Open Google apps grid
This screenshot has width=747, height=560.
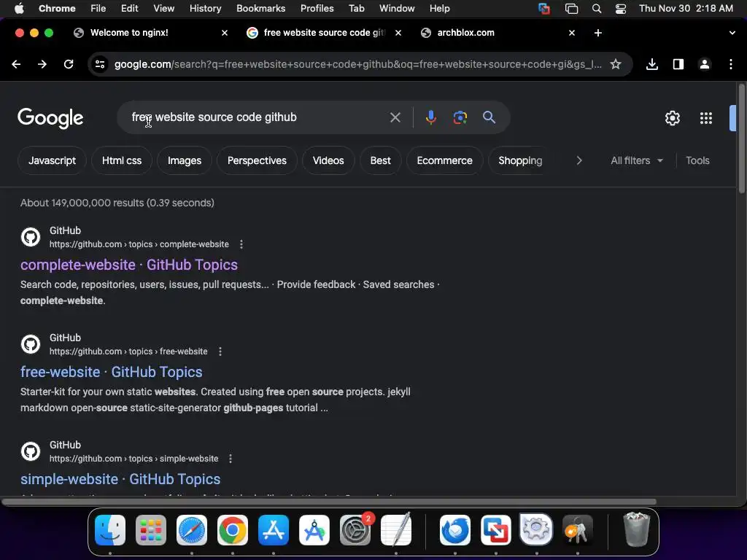point(705,117)
